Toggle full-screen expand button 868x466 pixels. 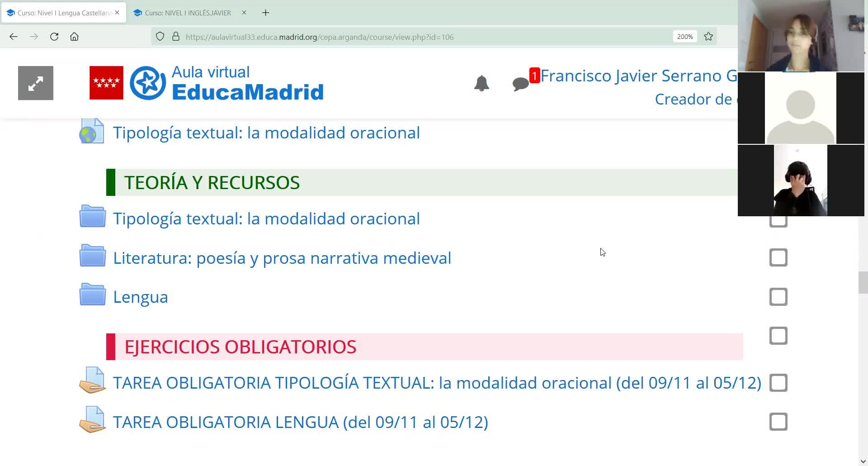[x=36, y=83]
